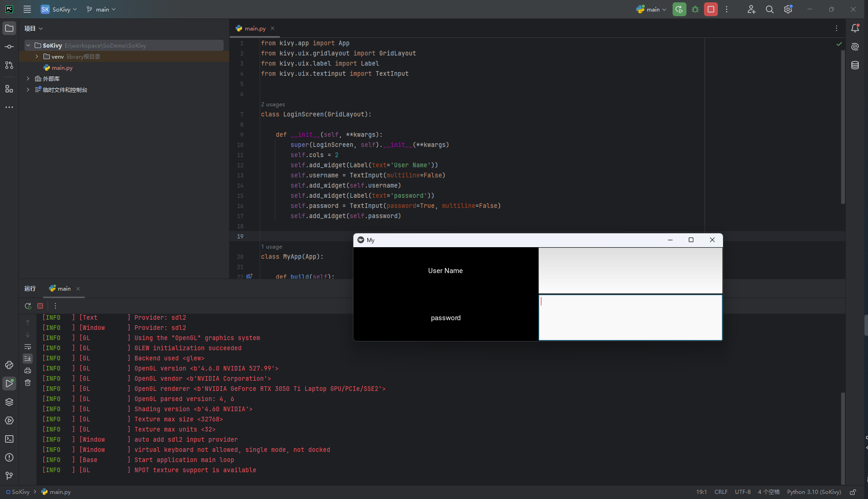Switch to main.py editor tab
This screenshot has width=868, height=499.
coord(255,28)
